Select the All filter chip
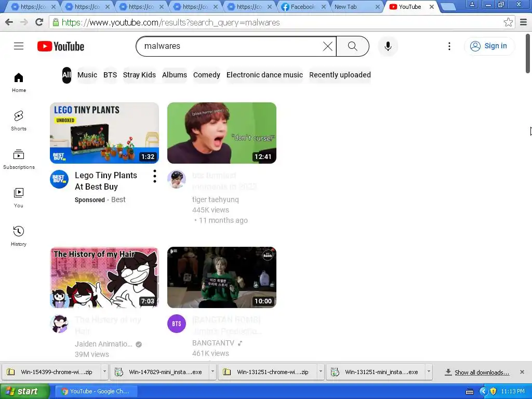 click(x=66, y=75)
